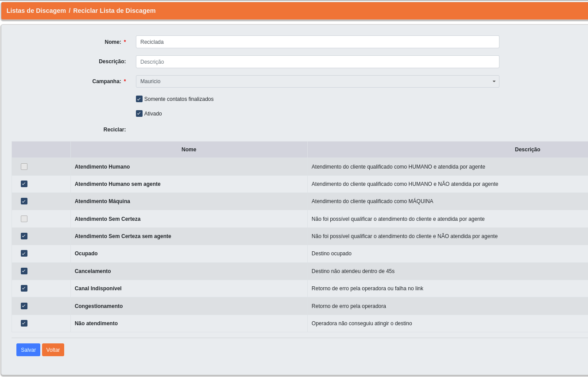Uncheck the Atendimento Máquina checkbox
Screen dimensions: 588x377
click(x=24, y=201)
